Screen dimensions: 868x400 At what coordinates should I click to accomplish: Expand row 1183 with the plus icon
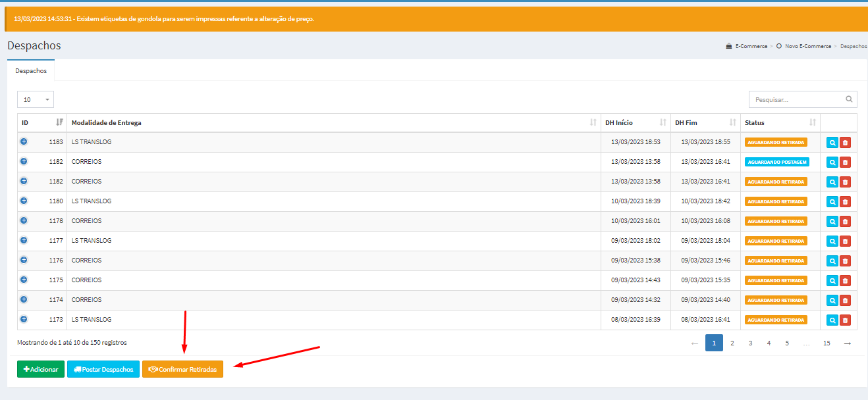pos(24,141)
